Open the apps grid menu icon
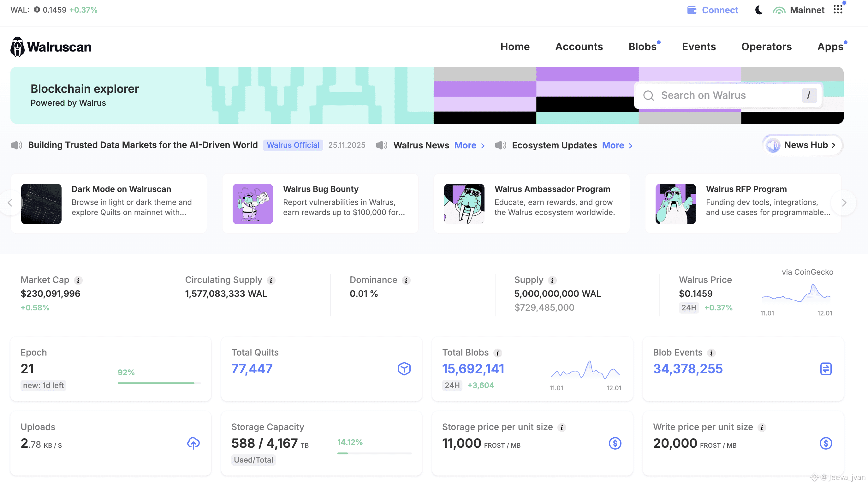This screenshot has width=868, height=485. pyautogui.click(x=838, y=9)
